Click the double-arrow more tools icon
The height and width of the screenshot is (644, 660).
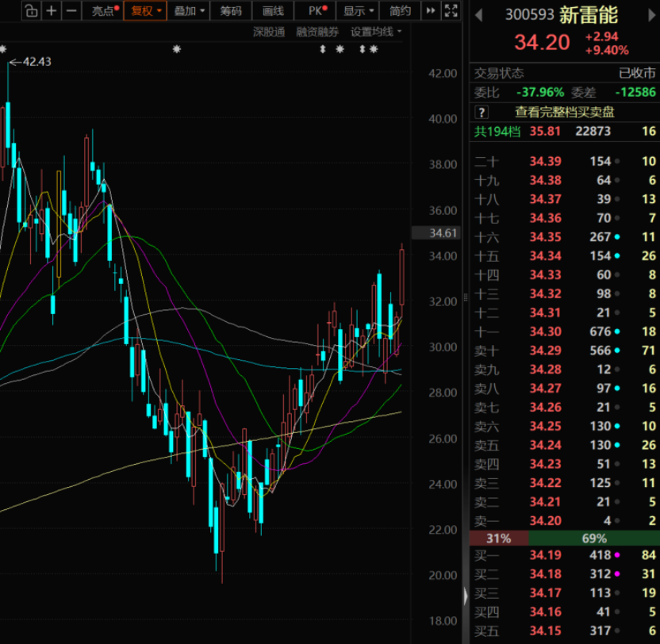[x=431, y=11]
